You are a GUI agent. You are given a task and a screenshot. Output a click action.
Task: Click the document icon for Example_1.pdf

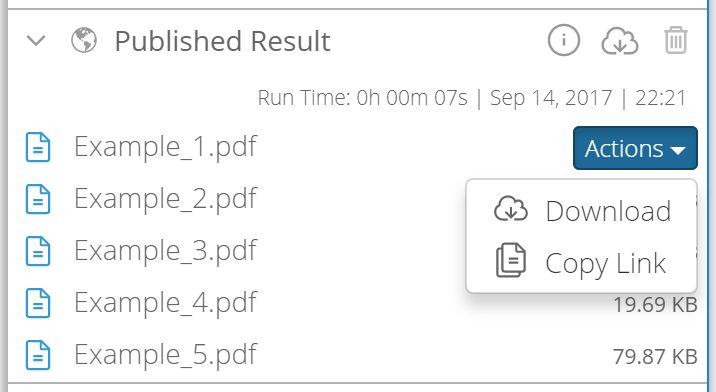[38, 147]
